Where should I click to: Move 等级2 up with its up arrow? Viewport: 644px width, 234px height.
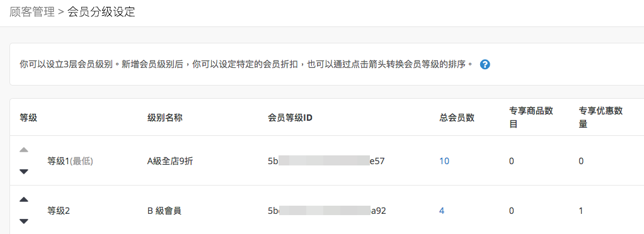pos(24,199)
